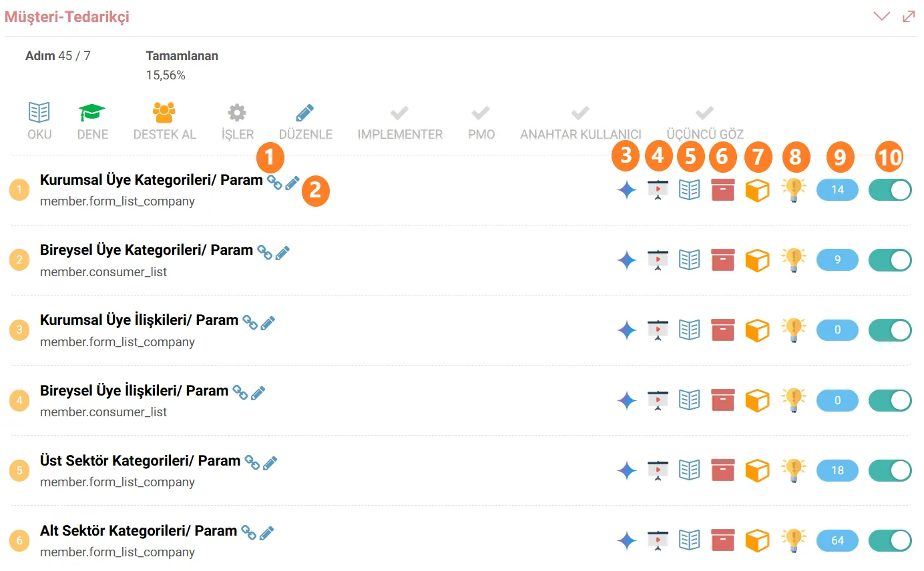924x571 pixels.
Task: Click the Üst Sektör Kategorileri/ Param title
Action: point(140,460)
